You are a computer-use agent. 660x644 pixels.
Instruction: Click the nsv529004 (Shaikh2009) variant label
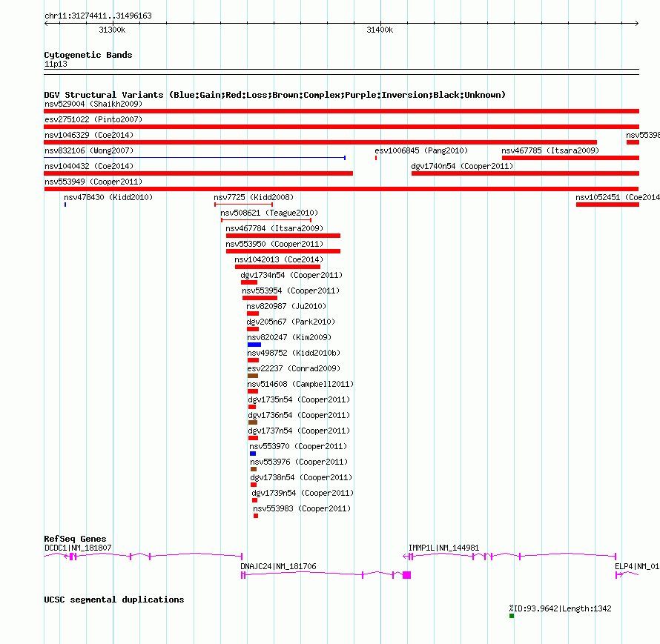tap(93, 104)
